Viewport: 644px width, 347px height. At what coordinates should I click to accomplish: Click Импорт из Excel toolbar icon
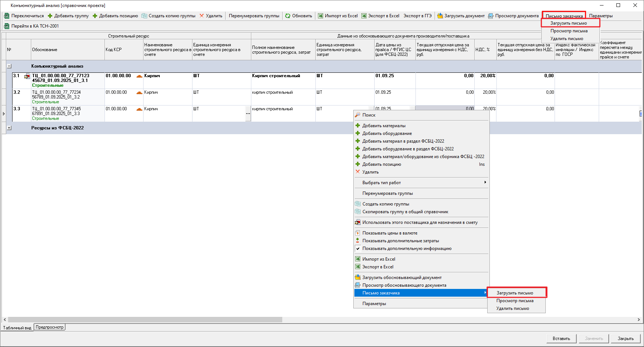321,16
